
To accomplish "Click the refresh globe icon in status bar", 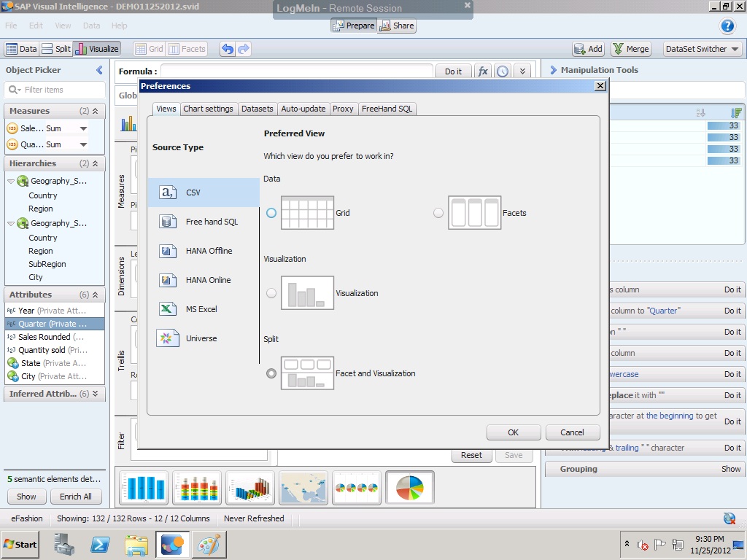I will tap(729, 518).
